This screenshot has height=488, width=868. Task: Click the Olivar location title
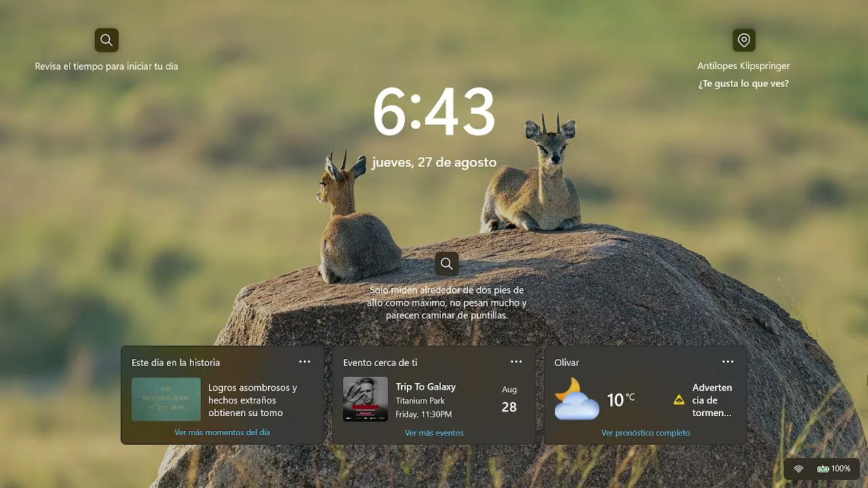(x=567, y=363)
